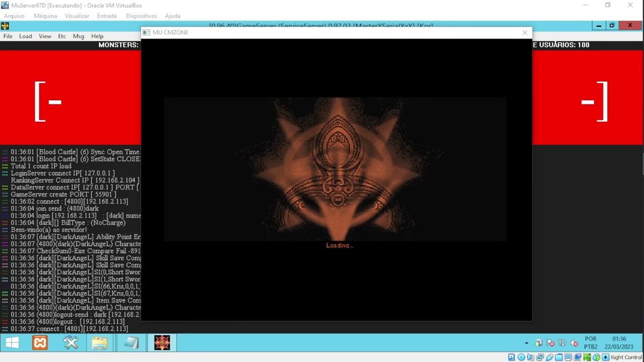Open the GameServer Help menu
644x362 pixels.
point(97,36)
